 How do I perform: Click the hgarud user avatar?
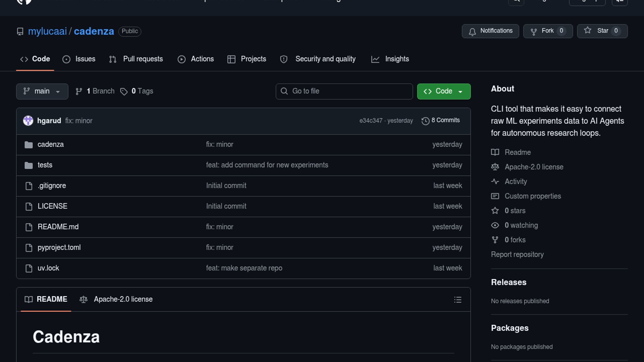pos(28,121)
